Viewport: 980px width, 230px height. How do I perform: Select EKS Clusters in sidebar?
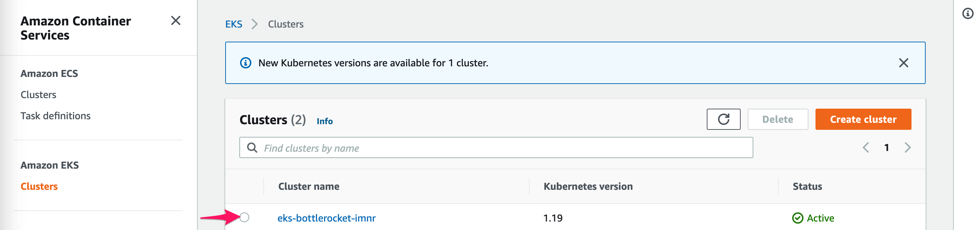39,186
